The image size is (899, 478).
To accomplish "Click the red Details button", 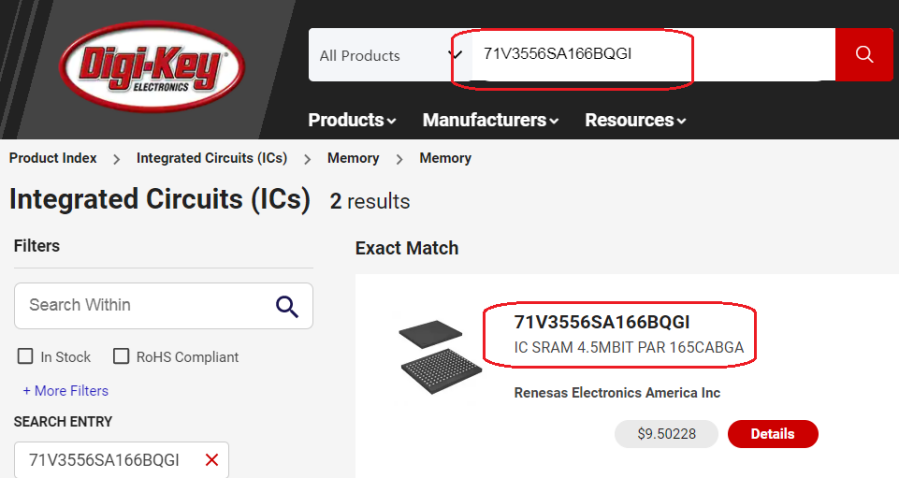I will (772, 434).
